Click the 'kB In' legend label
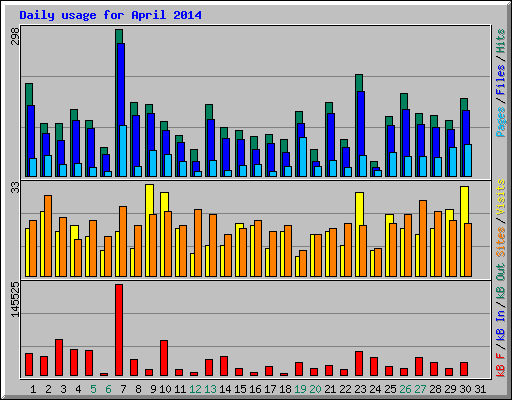This screenshot has height=400, width=512. tap(500, 325)
